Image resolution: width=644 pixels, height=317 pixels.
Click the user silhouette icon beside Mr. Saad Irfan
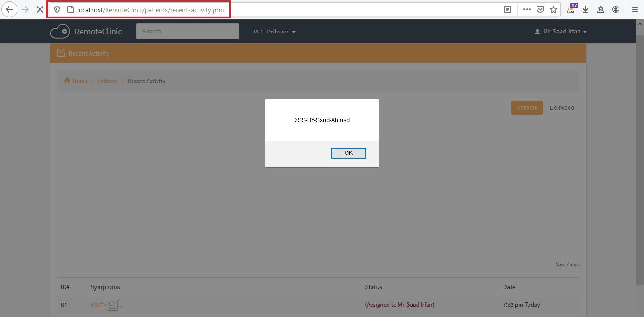coord(537,32)
